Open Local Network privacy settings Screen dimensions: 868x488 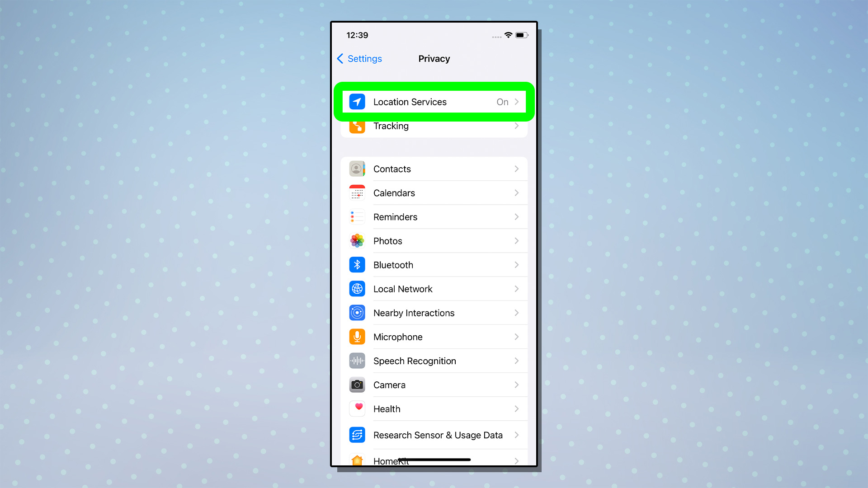coord(434,289)
